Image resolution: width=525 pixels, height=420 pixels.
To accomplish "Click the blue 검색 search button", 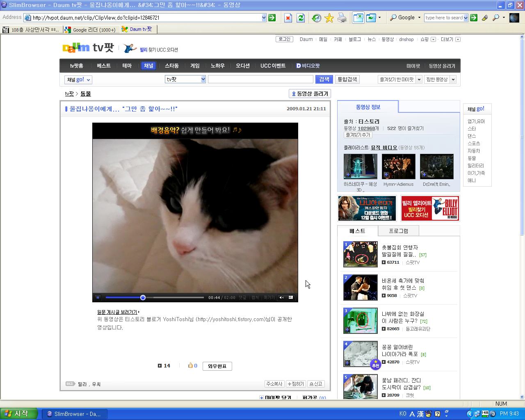I will pos(324,79).
